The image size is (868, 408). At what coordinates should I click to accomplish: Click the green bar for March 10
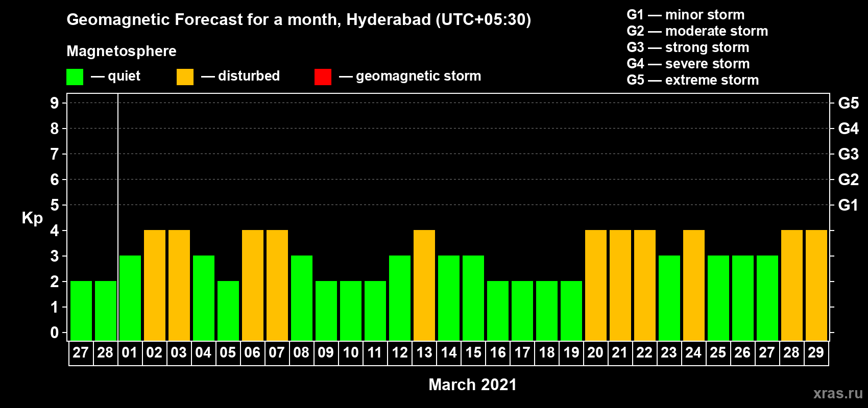click(351, 311)
